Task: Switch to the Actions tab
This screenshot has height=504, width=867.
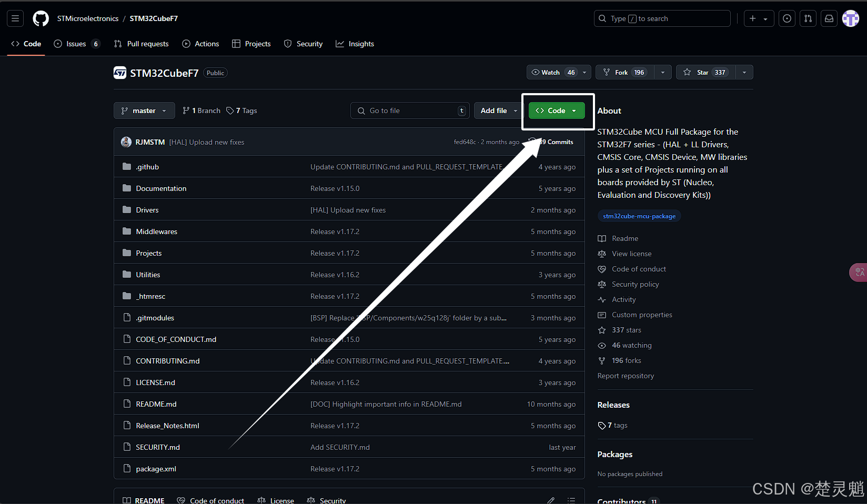Action: (x=200, y=44)
